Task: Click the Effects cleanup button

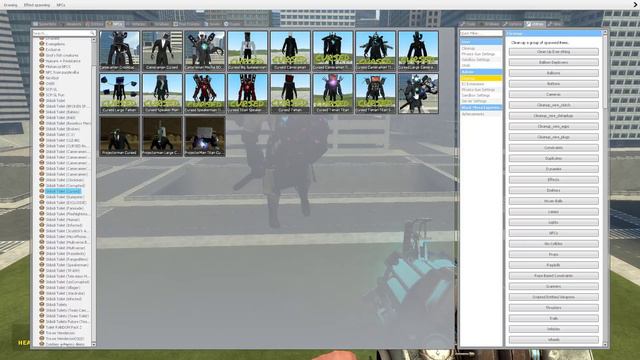Action: (x=553, y=180)
